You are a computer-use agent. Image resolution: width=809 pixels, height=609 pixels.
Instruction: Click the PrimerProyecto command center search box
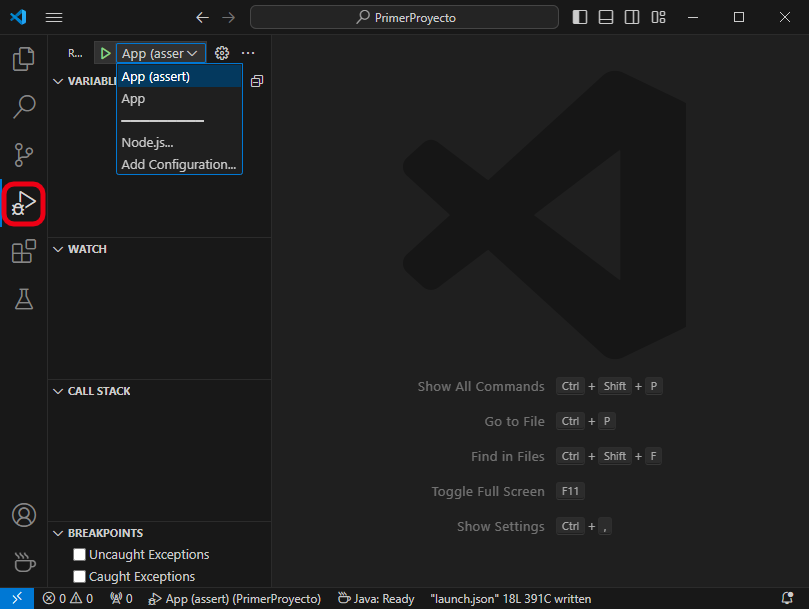[x=404, y=18]
